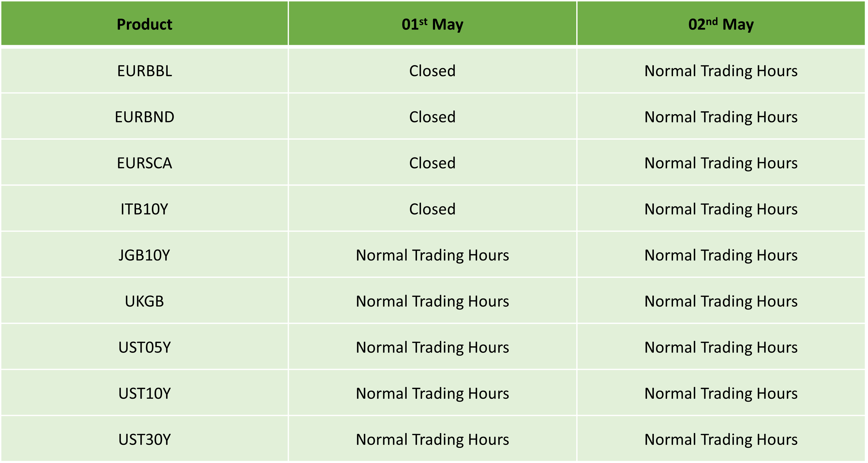Click Closed cell for ITB10Y
This screenshot has width=868, height=463.
tap(432, 209)
